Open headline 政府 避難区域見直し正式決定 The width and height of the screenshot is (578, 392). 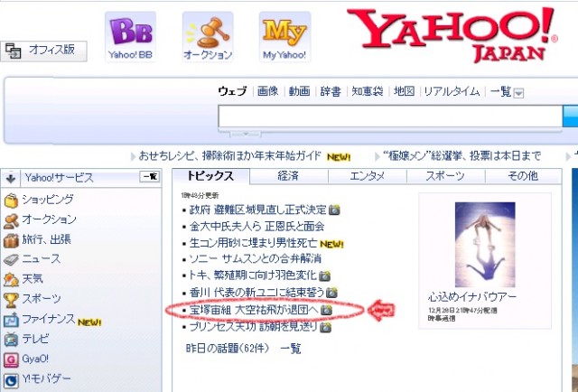[258, 210]
